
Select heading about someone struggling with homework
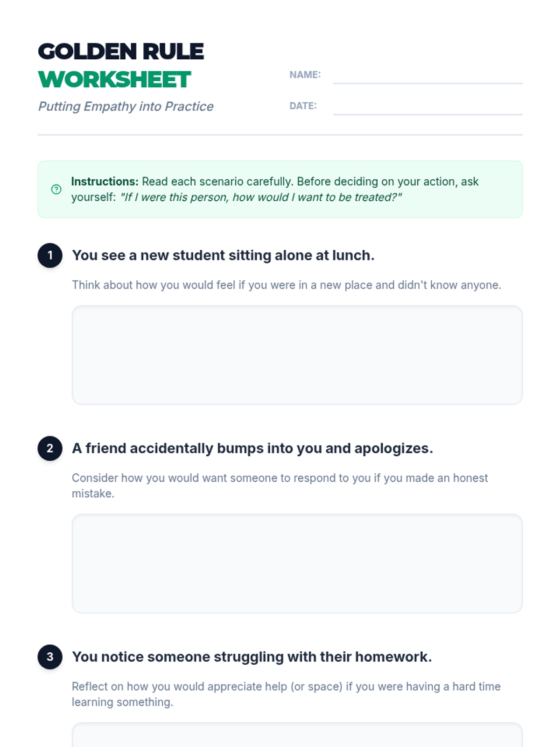click(x=252, y=657)
